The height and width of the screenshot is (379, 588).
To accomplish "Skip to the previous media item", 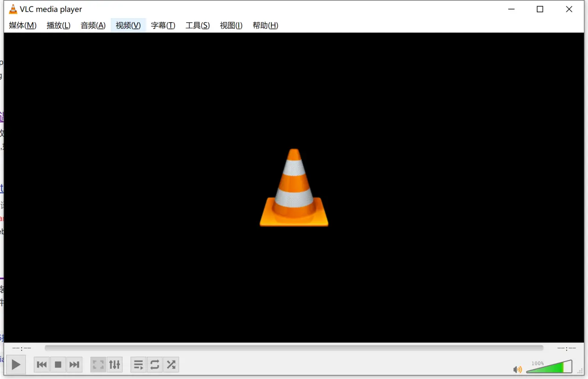I will click(42, 365).
